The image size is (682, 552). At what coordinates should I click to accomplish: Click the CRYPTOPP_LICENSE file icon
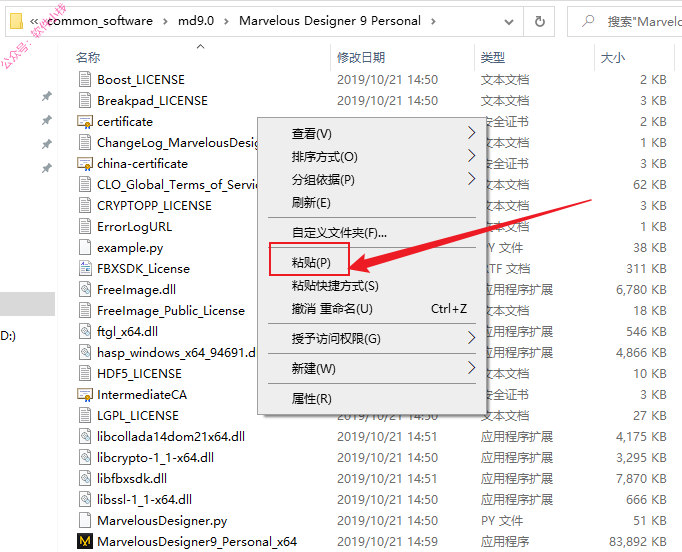pos(85,205)
